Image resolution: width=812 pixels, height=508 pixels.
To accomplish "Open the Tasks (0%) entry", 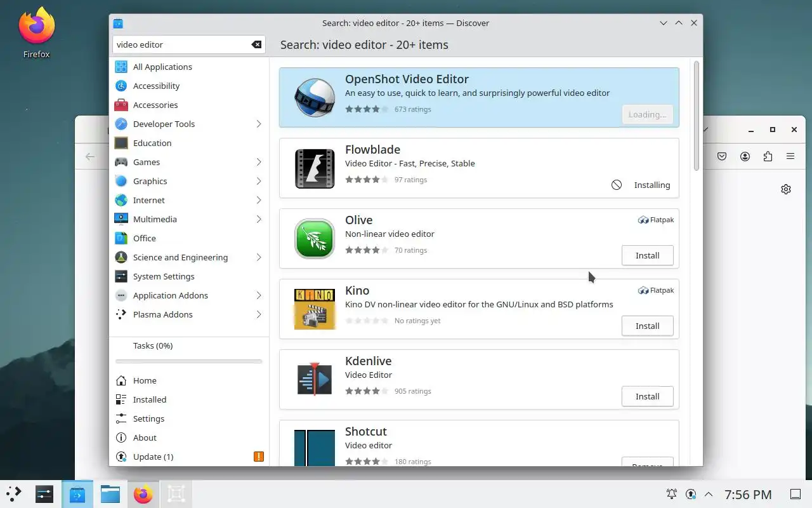I will 189,345.
